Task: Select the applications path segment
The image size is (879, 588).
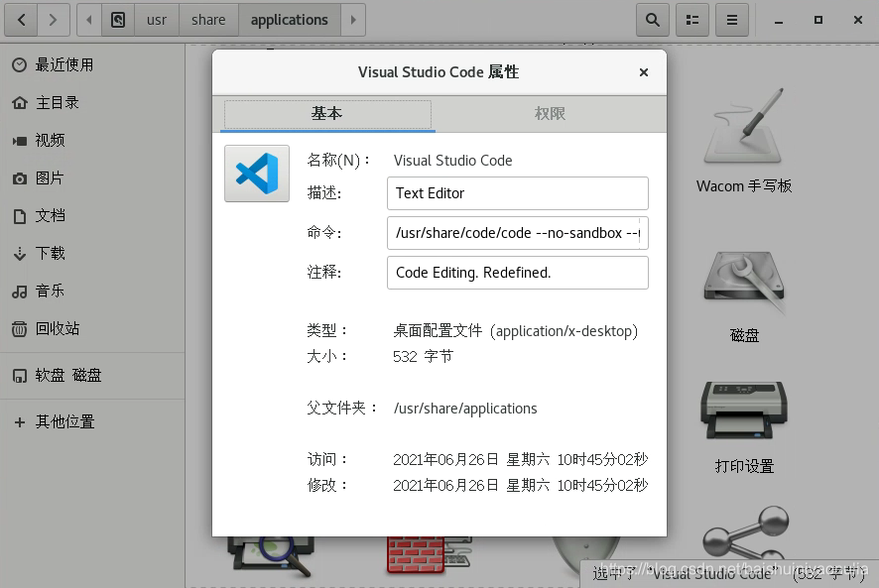Action: pyautogui.click(x=290, y=20)
